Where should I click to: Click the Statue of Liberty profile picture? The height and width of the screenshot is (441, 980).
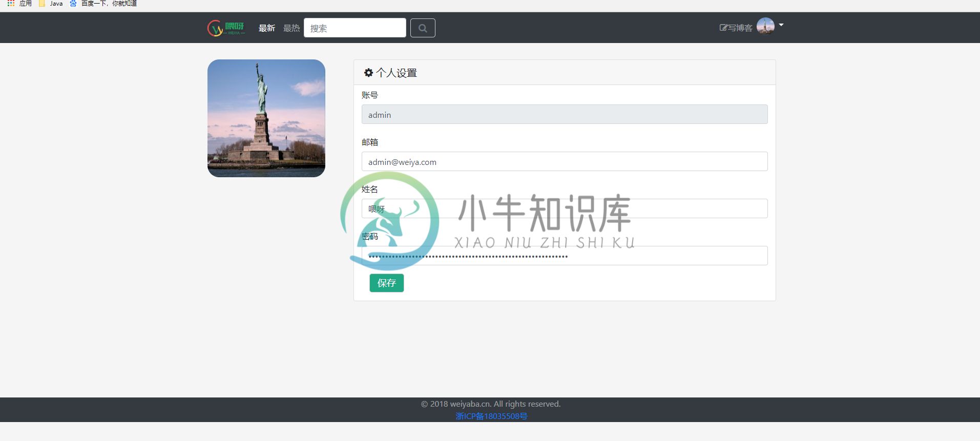coord(266,118)
